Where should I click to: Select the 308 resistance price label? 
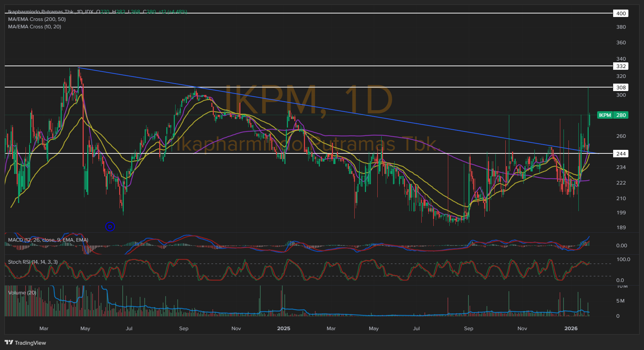621,87
